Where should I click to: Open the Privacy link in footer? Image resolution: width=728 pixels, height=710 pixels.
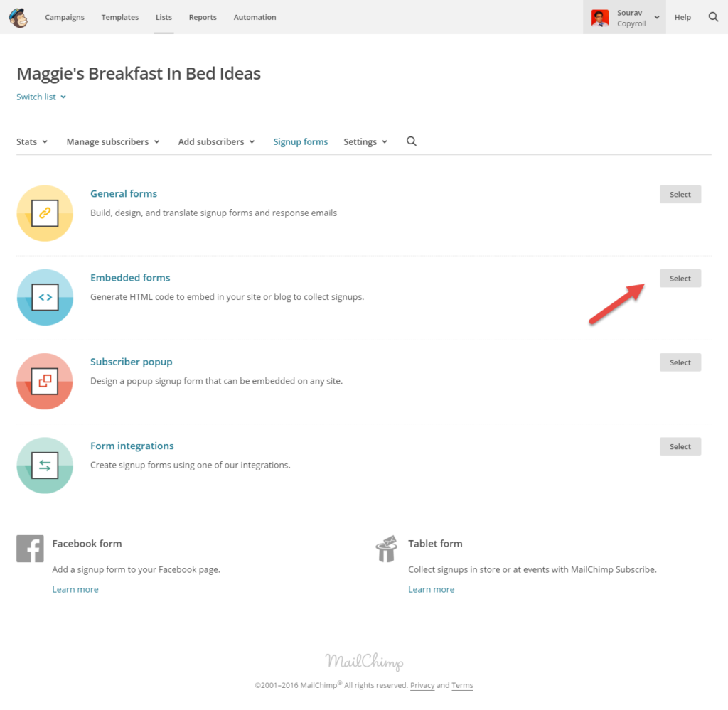pos(422,685)
